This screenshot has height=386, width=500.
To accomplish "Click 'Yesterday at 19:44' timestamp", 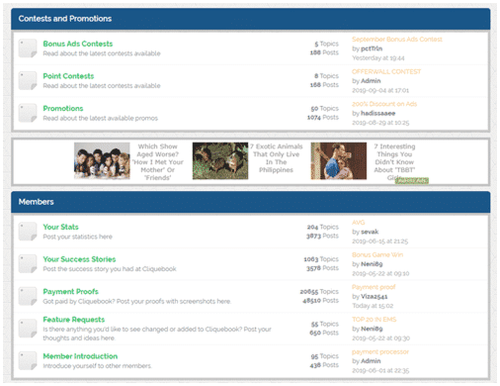I will tap(378, 58).
